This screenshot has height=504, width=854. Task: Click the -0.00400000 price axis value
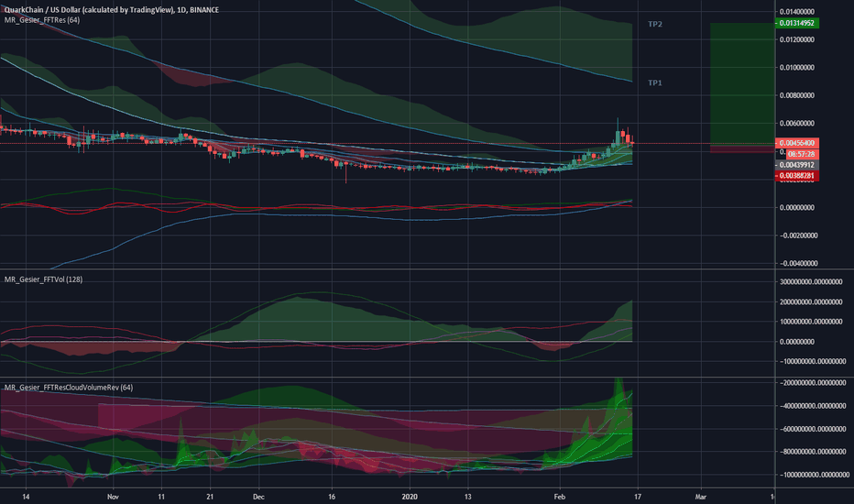tap(797, 264)
